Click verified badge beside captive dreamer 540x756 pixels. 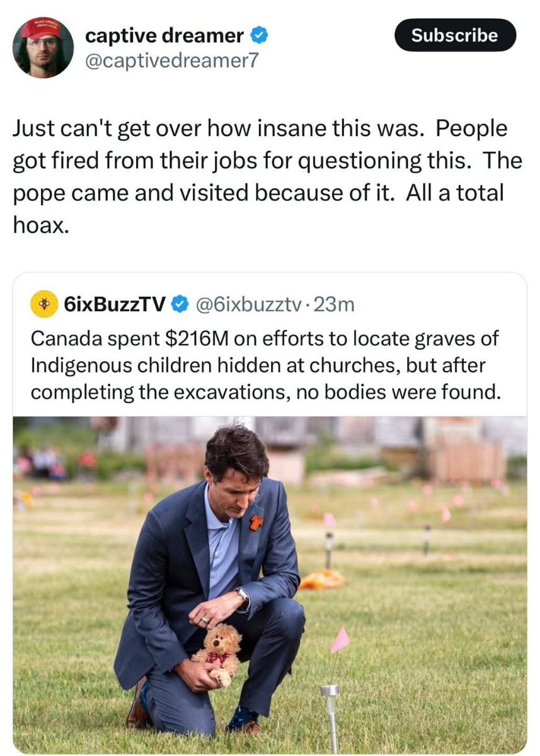pyautogui.click(x=259, y=37)
